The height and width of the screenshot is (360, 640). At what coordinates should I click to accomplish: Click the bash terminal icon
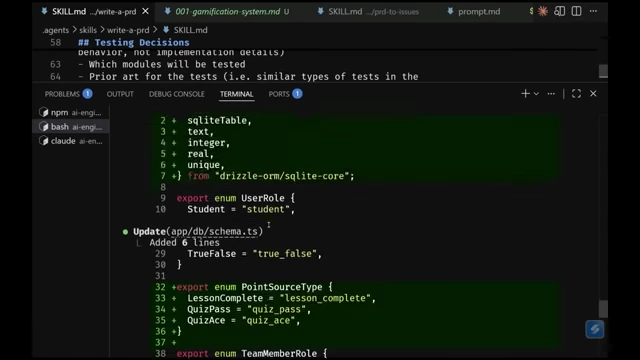click(44, 127)
